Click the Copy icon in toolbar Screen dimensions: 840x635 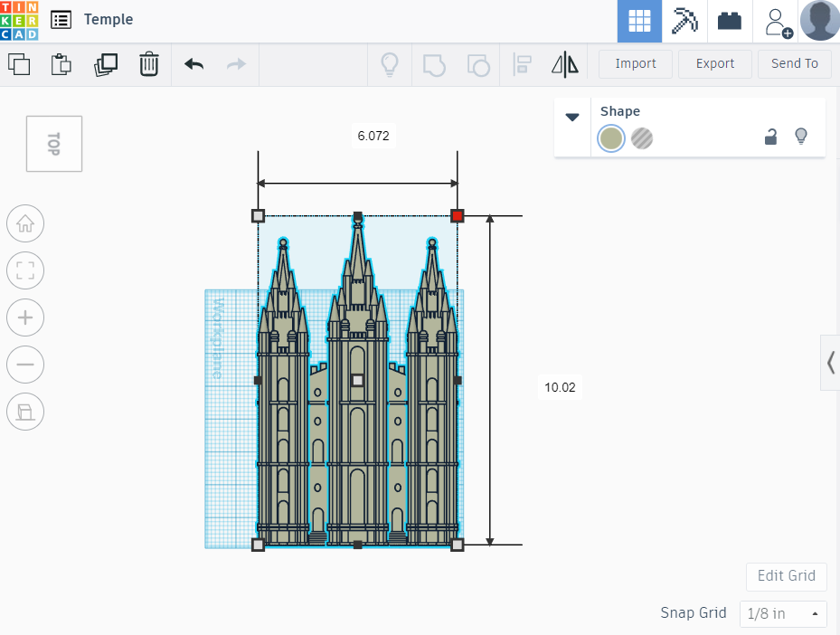pos(19,64)
